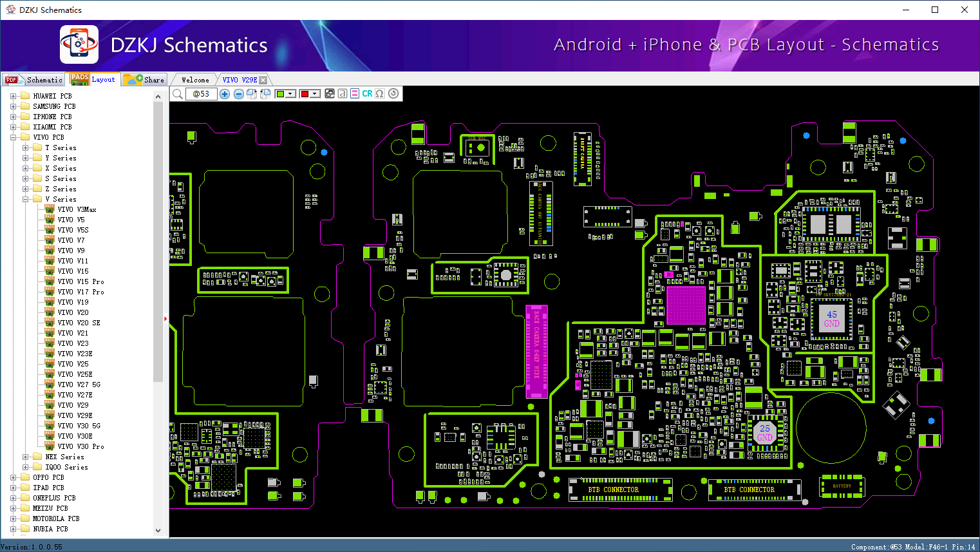This screenshot has height=552, width=980.
Task: Open VIVO V20 SE layout file
Action: click(x=79, y=323)
